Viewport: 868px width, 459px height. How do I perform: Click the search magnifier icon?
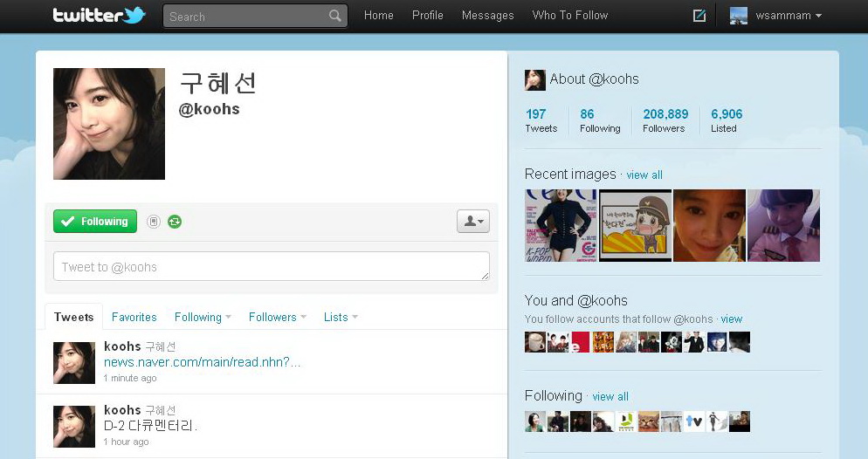(x=335, y=16)
